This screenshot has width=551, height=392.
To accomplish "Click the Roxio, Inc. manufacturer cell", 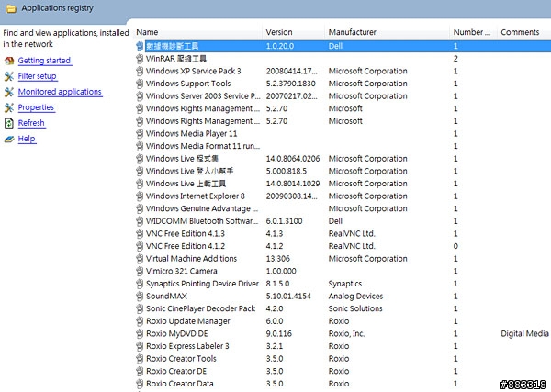I will pyautogui.click(x=346, y=334).
